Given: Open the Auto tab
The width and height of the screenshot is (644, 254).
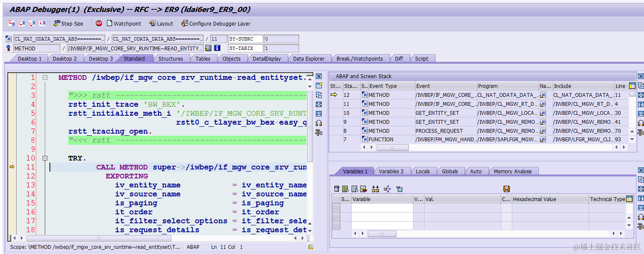Looking at the screenshot, I should [x=476, y=171].
